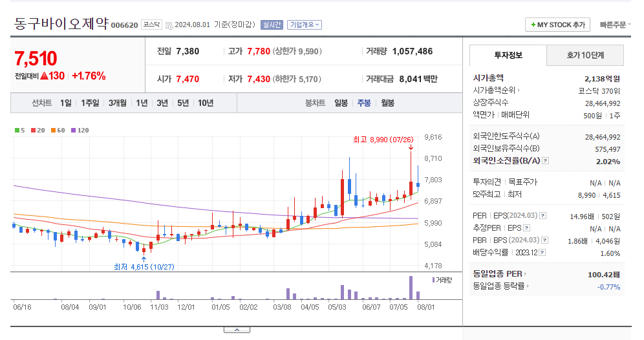644x340 pixels.
Task: Click the 동일업종 등락률 value -0.77%
Action: [x=608, y=287]
